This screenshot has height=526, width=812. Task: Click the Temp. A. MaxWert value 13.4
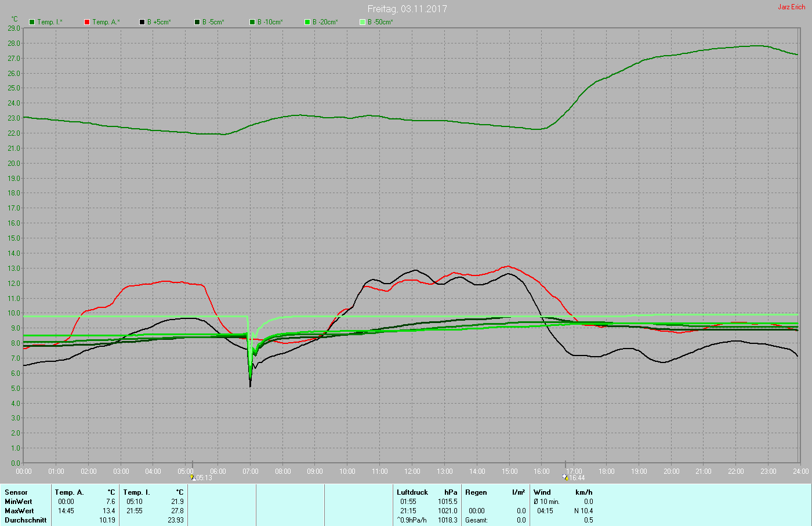click(109, 511)
